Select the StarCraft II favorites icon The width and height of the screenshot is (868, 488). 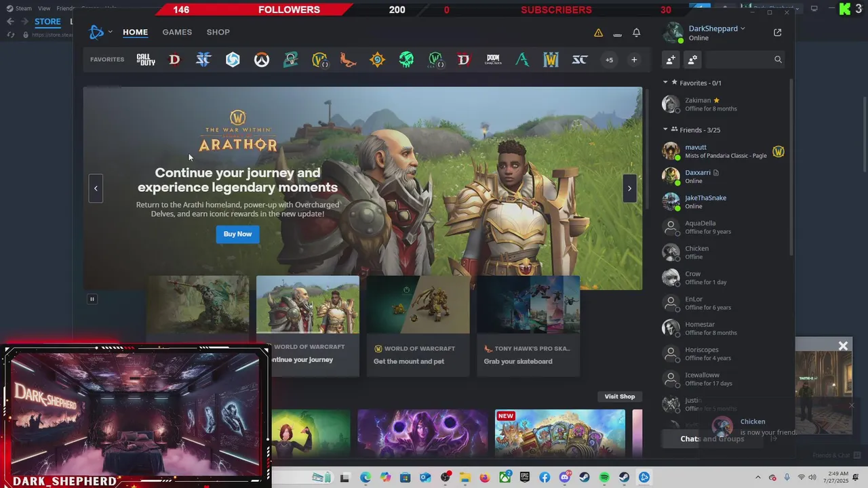click(203, 60)
